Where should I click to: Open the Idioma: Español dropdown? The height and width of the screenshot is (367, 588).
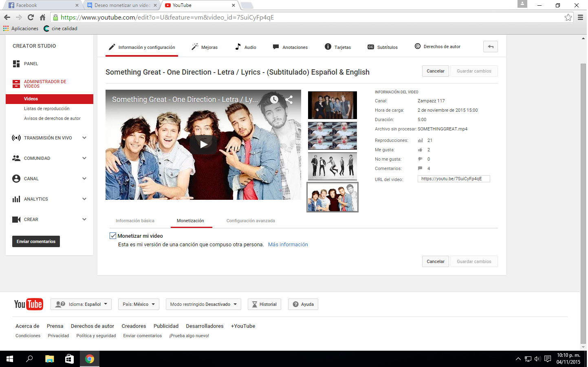click(81, 304)
